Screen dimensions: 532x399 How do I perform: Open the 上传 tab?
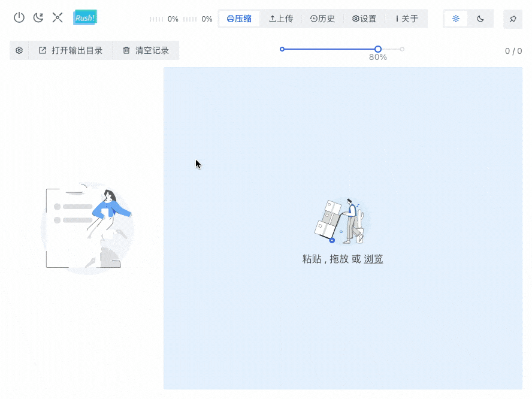tap(281, 19)
